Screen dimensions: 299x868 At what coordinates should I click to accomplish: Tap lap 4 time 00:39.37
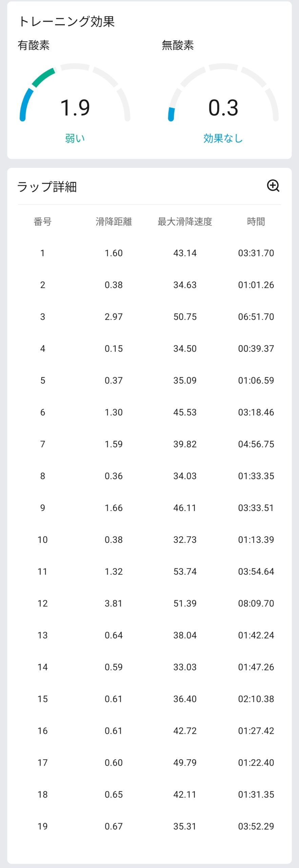(256, 349)
